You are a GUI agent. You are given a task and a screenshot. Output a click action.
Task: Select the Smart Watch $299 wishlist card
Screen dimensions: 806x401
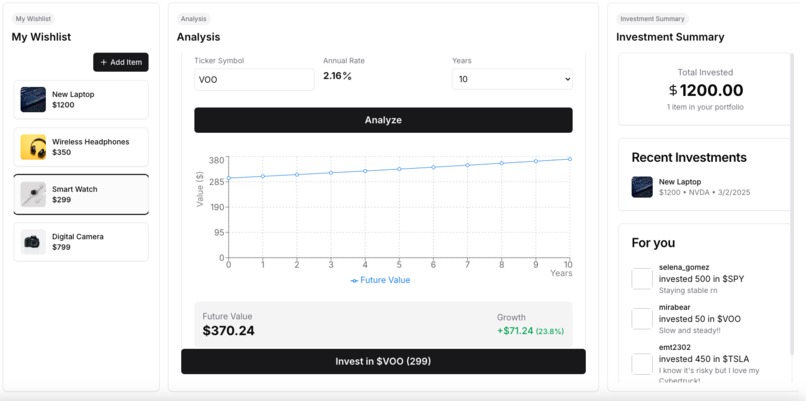pos(81,194)
